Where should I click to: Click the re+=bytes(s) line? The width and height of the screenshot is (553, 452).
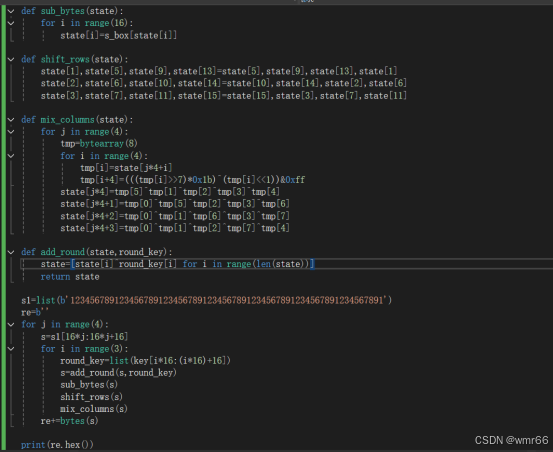tap(69, 421)
